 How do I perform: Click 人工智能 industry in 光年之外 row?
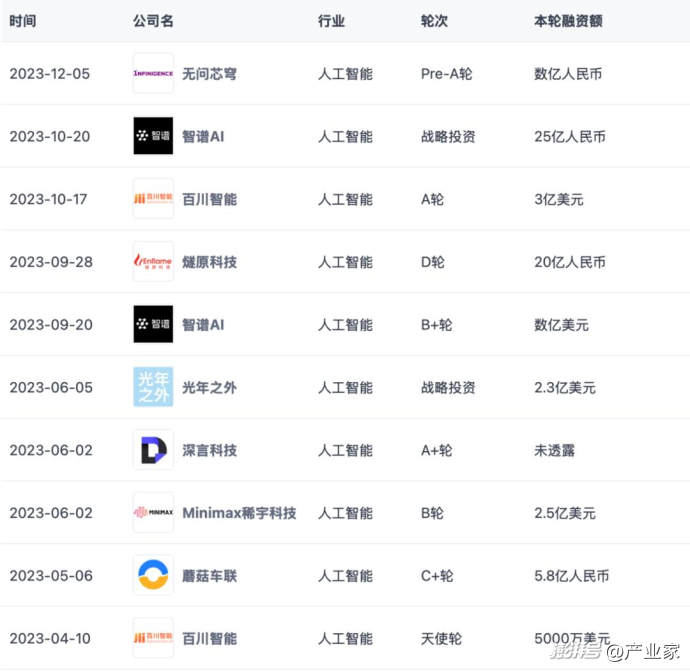point(345,388)
